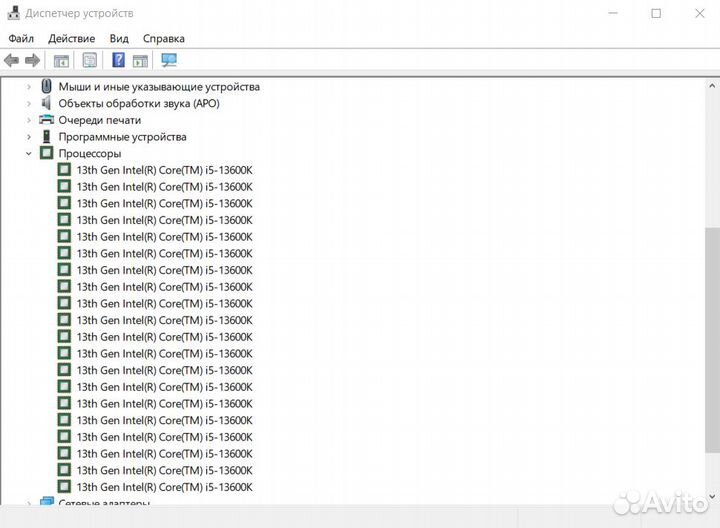
Task: Expand the Программные устройства node
Action: click(x=29, y=137)
